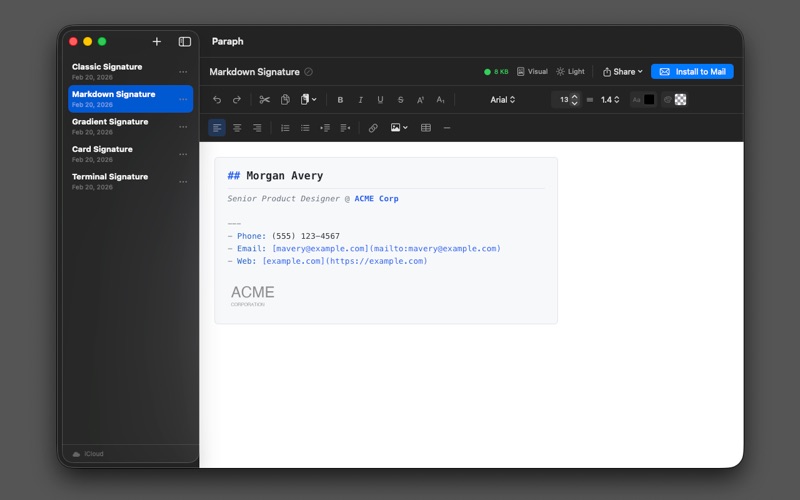Open the Share dropdown menu

(622, 72)
